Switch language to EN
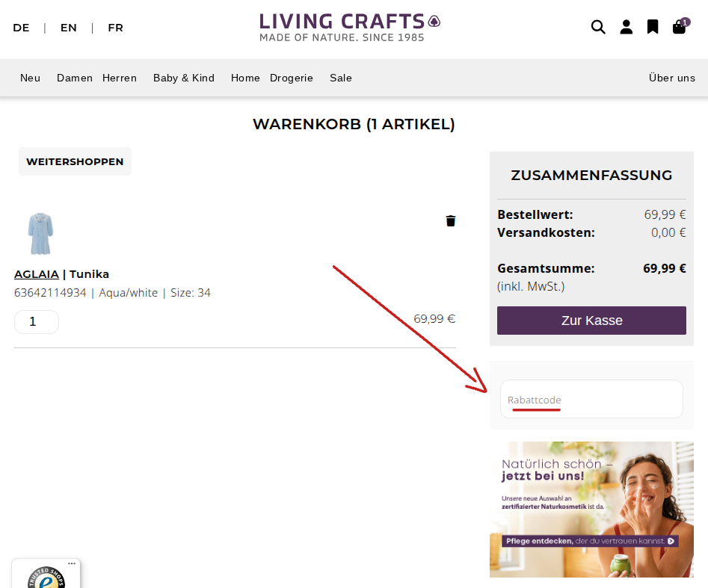The width and height of the screenshot is (708, 588). click(x=69, y=28)
